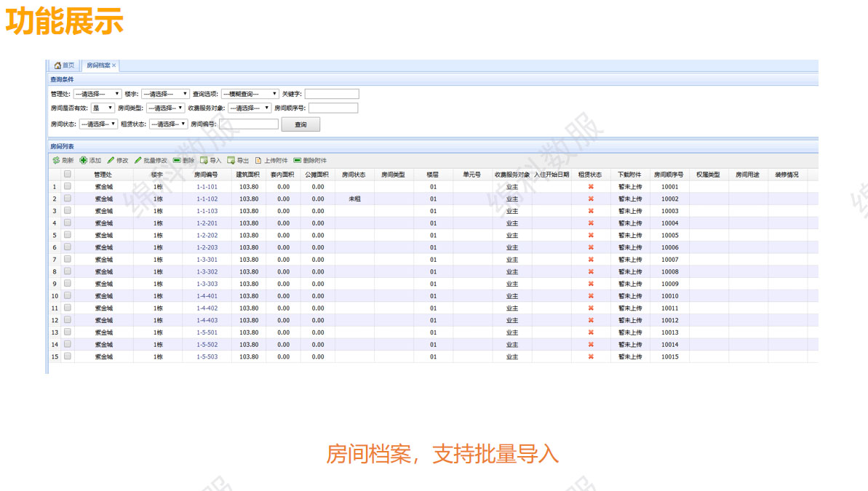Check the checkbox for row 1 room 1-1-101
Image resolution: width=868 pixels, height=491 pixels.
pos(68,186)
